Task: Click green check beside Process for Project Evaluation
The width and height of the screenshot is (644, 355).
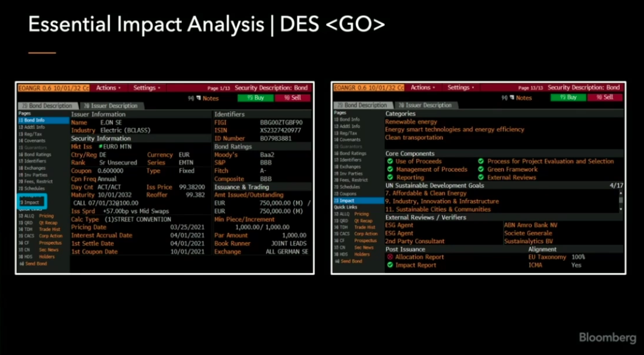Action: click(x=481, y=161)
